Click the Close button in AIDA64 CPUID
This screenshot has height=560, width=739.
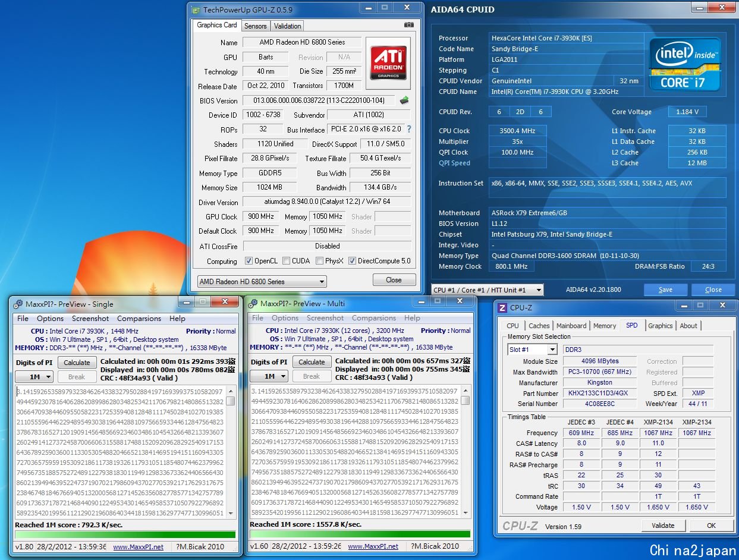pyautogui.click(x=713, y=290)
